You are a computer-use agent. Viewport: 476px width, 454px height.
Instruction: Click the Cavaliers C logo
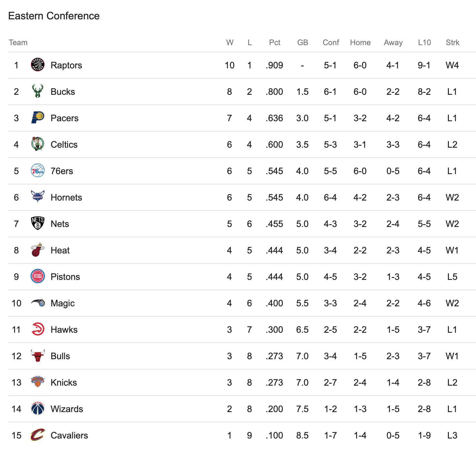click(37, 435)
